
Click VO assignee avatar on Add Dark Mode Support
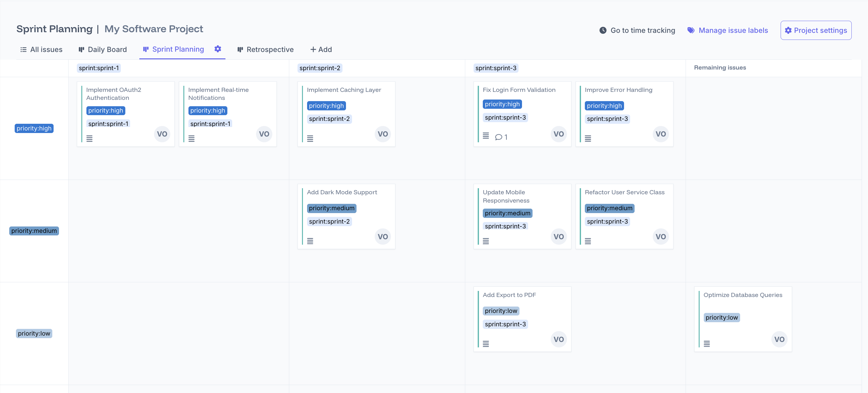point(382,236)
